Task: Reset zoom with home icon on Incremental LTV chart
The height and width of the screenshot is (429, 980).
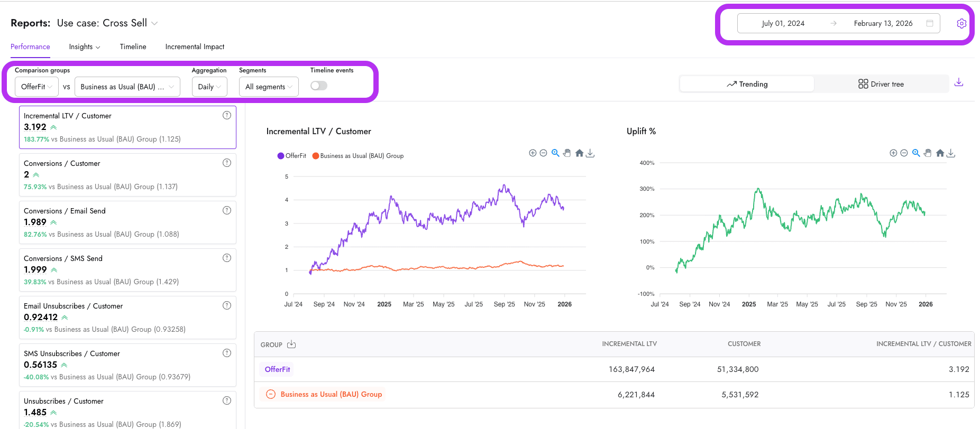Action: pyautogui.click(x=579, y=153)
